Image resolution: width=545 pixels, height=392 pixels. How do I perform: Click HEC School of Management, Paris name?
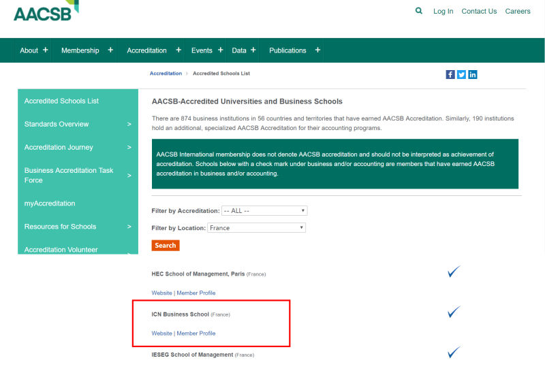pyautogui.click(x=198, y=274)
